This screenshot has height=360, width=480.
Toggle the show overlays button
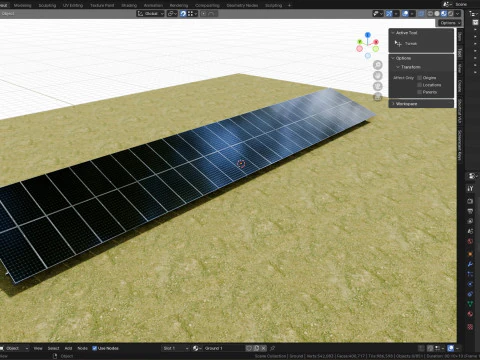pyautogui.click(x=405, y=14)
